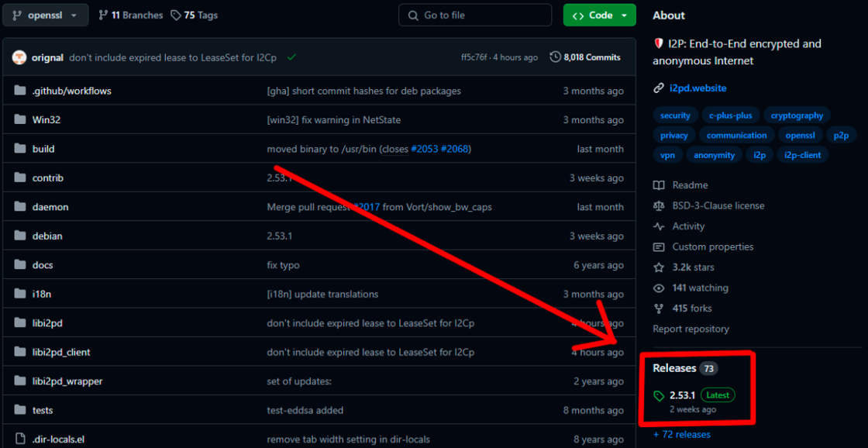
Task: Click the folder icon beside docs
Action: tap(20, 265)
